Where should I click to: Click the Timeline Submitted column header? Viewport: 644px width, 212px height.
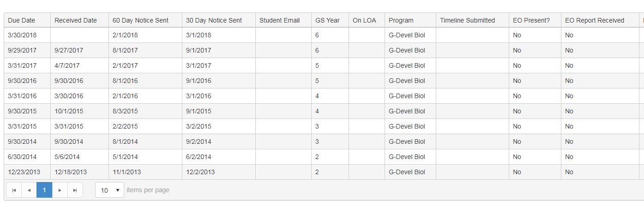tap(467, 20)
